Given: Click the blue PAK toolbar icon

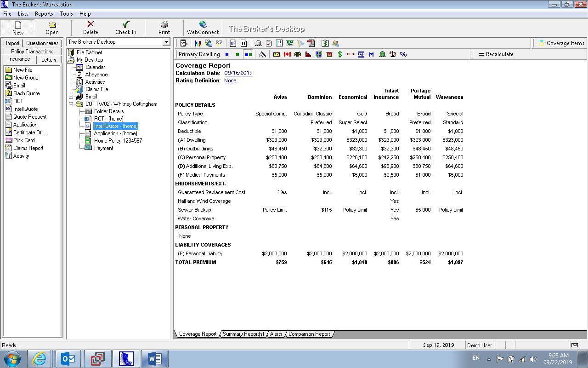Looking at the screenshot, I should click(361, 54).
